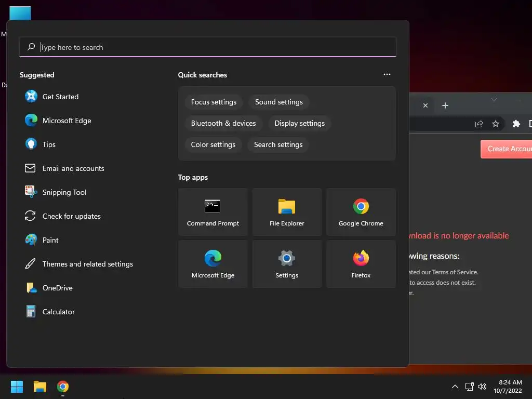Screen dimensions: 532x399
Task: Select Display settings quick search
Action: point(300,124)
